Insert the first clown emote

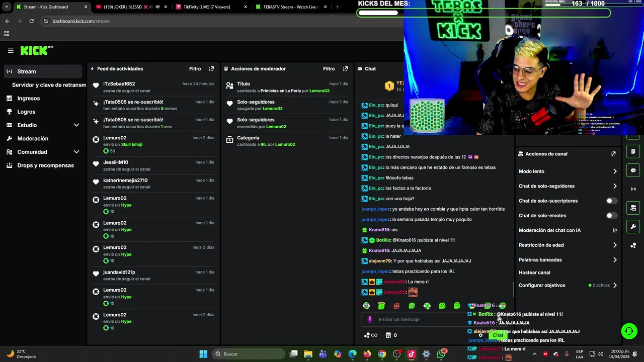366,306
